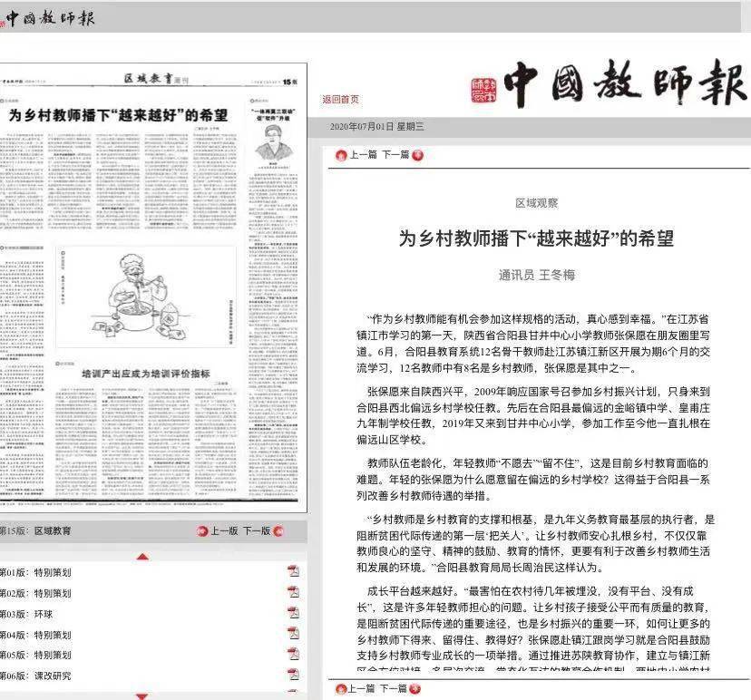Open 第03版：环球 in the page list
The image size is (751, 700).
(26, 614)
